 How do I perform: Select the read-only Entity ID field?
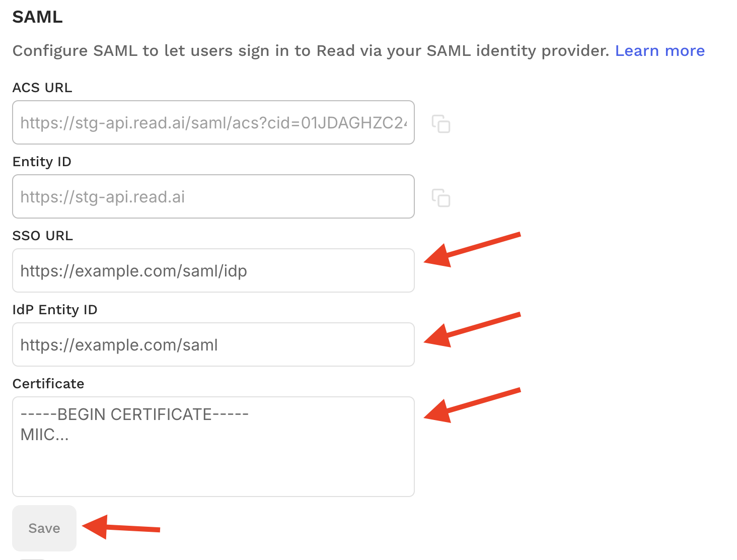(213, 196)
